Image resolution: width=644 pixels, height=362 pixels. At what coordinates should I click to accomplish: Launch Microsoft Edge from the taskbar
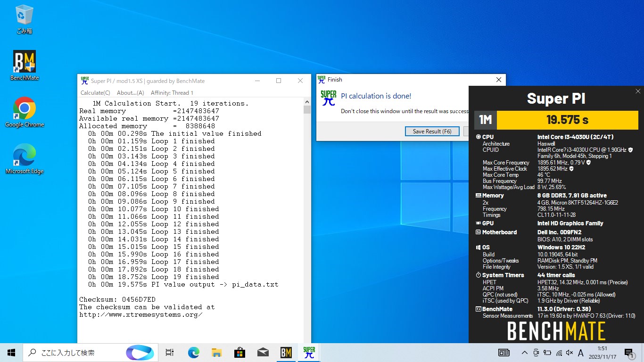(x=193, y=353)
